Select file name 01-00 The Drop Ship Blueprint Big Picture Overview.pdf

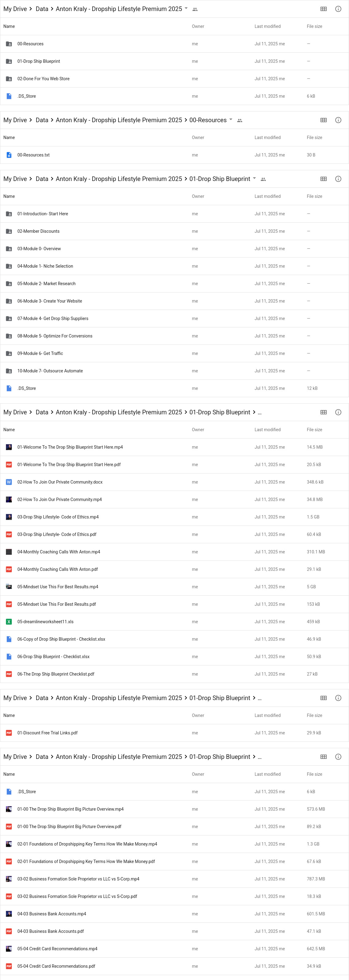[x=69, y=827]
